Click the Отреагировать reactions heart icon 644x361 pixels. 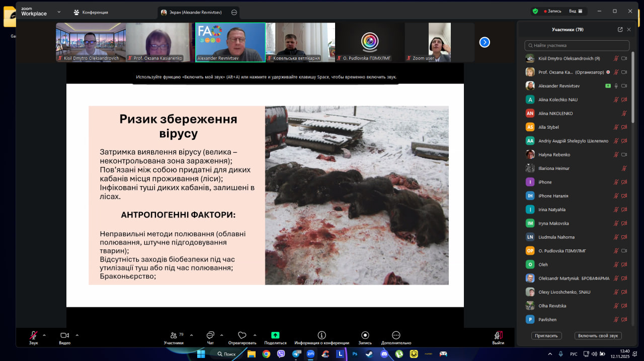pyautogui.click(x=242, y=335)
